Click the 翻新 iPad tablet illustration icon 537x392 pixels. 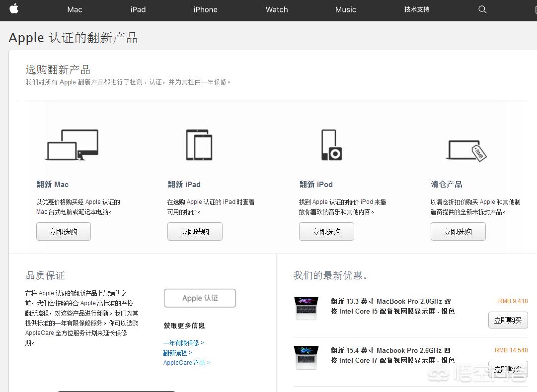click(199, 145)
